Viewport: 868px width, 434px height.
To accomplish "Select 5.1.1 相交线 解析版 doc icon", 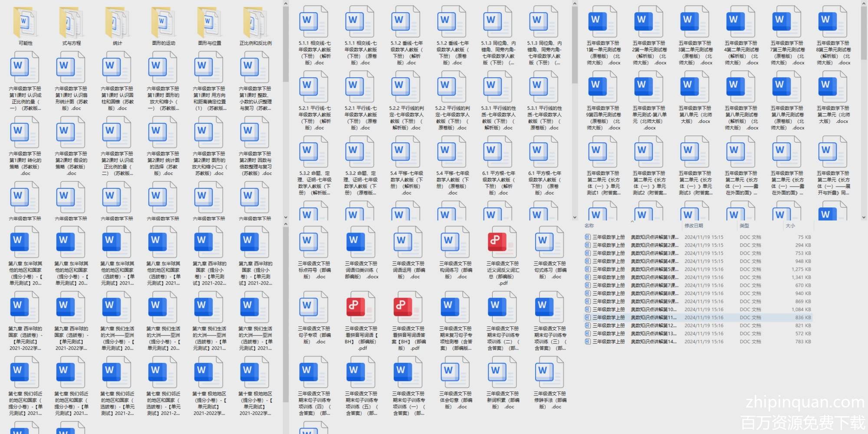I will [x=314, y=21].
